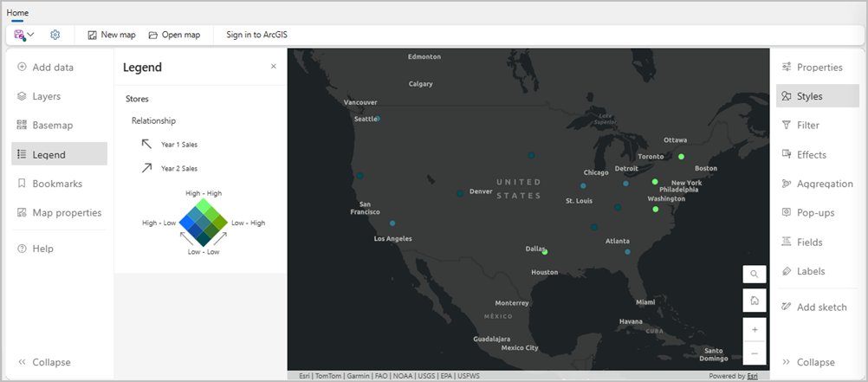Click the green store point near Dallas
Image resolution: width=868 pixels, height=382 pixels.
pos(545,252)
